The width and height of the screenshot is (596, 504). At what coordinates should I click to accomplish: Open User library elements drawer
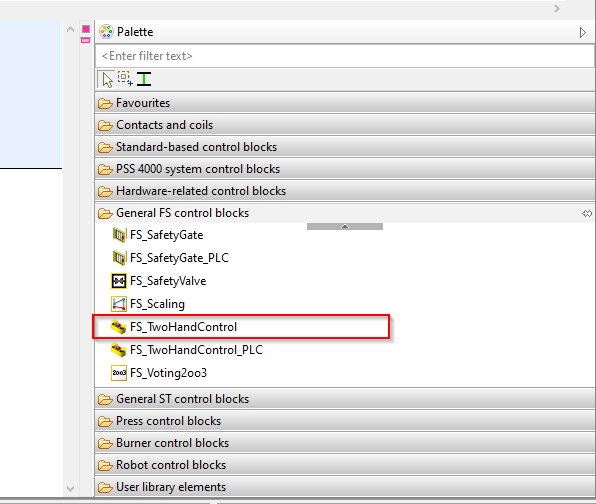(x=345, y=487)
